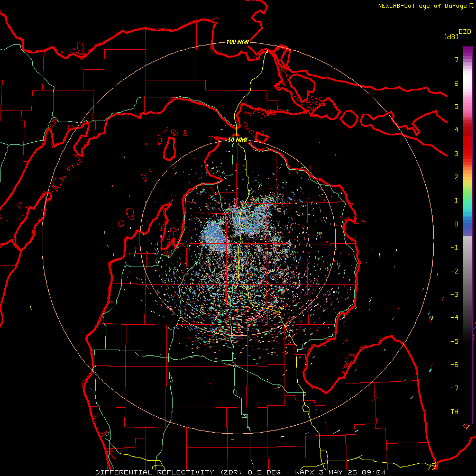Click the 1 value on color scale
This screenshot has height=476, width=476.
[456, 200]
